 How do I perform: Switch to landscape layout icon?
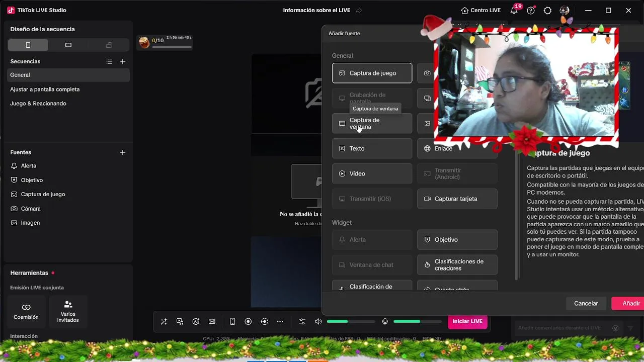68,45
